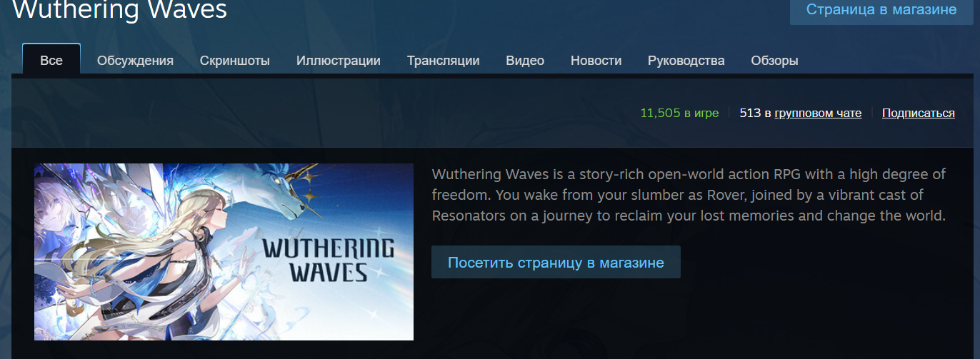Select the Иллюстрации tab
The image size is (980, 359).
339,61
